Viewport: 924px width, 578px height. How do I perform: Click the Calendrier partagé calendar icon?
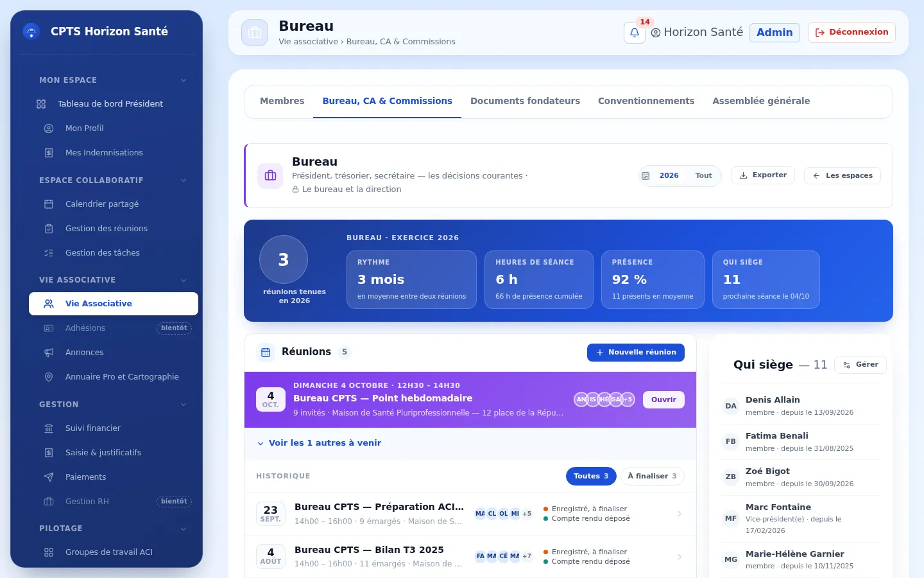[49, 204]
